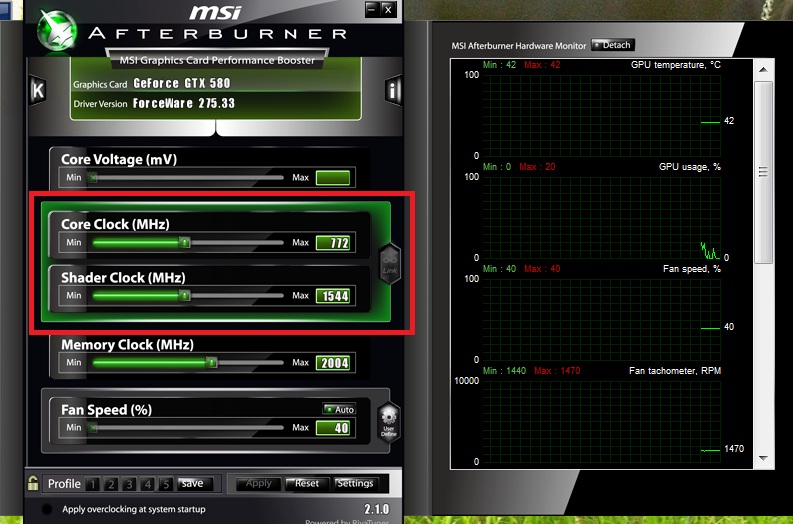
Task: Open the fan User Define gear icon
Action: click(x=388, y=422)
